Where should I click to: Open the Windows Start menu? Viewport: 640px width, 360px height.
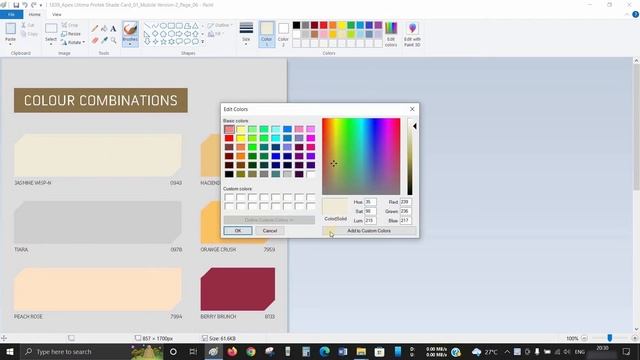[x=10, y=351]
